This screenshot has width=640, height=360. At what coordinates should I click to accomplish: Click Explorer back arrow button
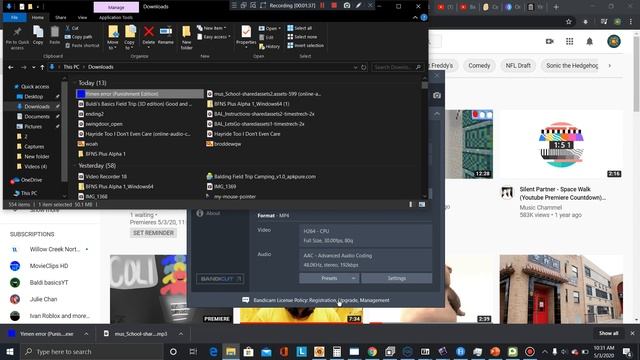pos(11,67)
